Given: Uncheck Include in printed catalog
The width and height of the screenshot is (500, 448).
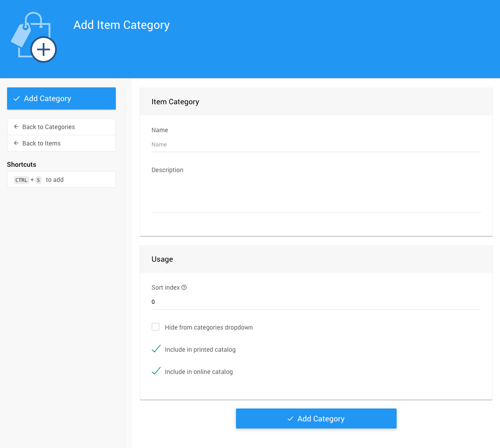Looking at the screenshot, I should pyautogui.click(x=156, y=349).
